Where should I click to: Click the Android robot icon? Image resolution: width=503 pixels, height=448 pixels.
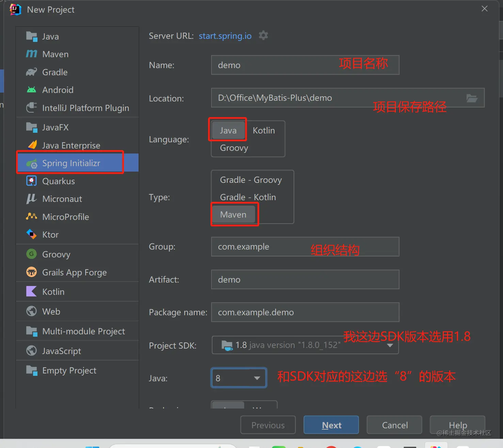point(32,90)
